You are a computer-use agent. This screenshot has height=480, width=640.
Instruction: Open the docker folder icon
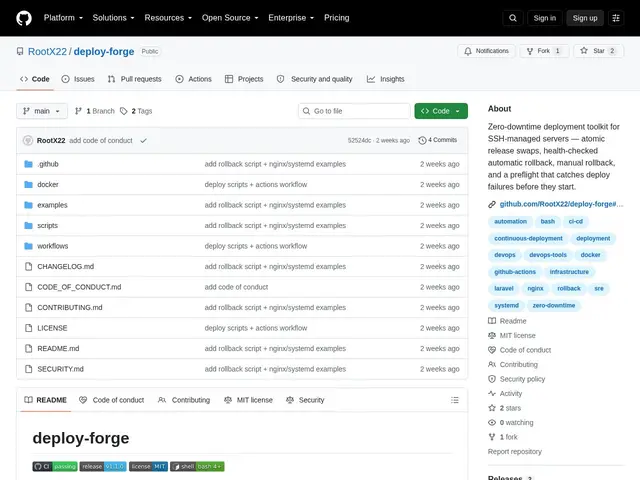click(28, 184)
